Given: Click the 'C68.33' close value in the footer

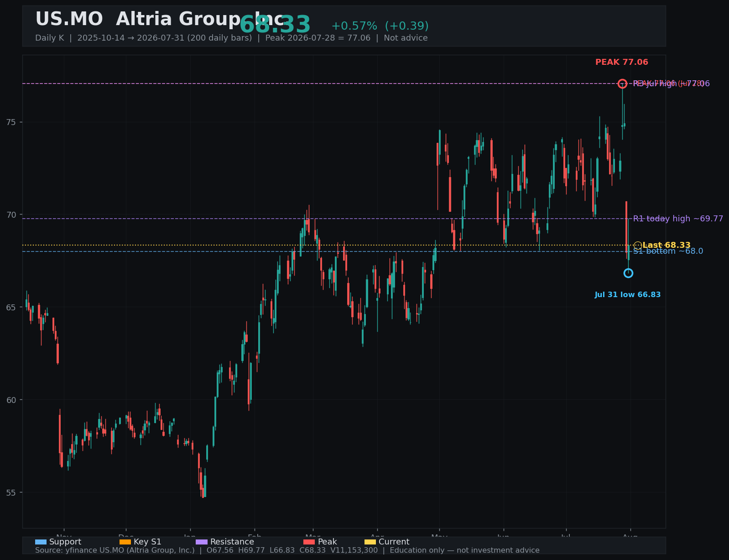Looking at the screenshot, I should pyautogui.click(x=313, y=550).
